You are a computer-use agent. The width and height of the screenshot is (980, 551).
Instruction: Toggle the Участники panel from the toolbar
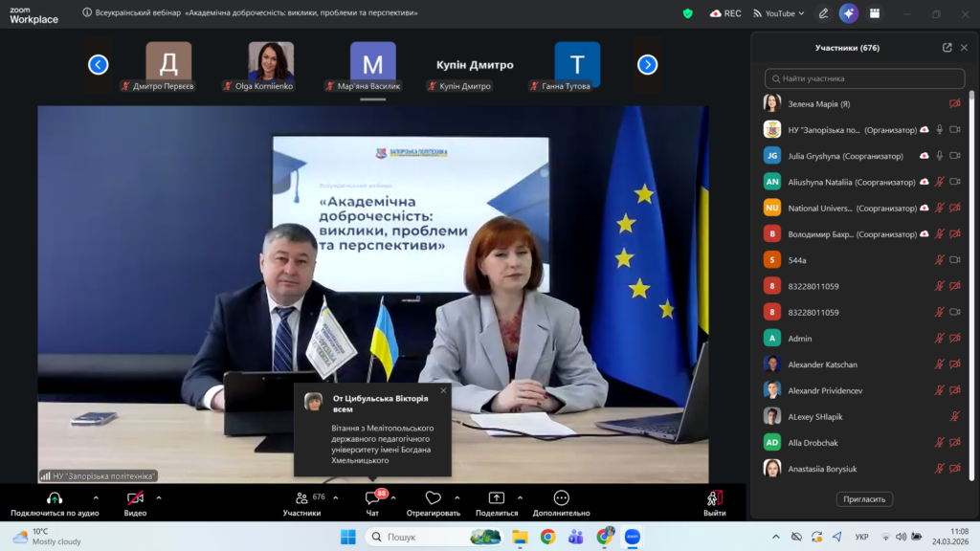click(x=302, y=499)
